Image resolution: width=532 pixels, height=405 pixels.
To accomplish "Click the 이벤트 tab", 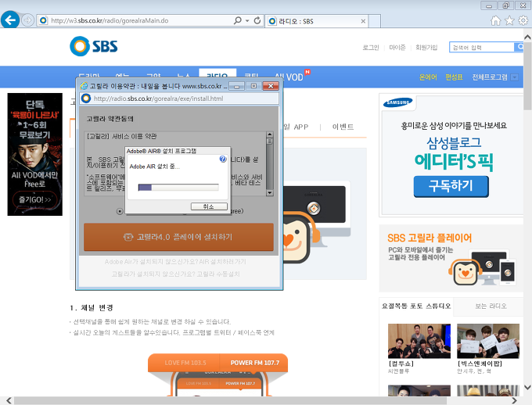I will pyautogui.click(x=343, y=127).
